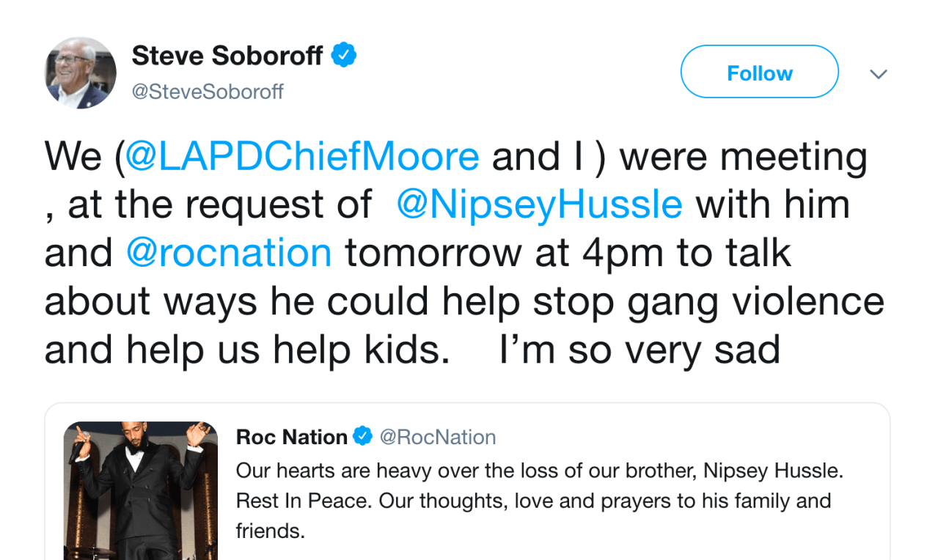The height and width of the screenshot is (560, 938).
Task: Click the word "friends." in quoted tweet
Action: (270, 531)
